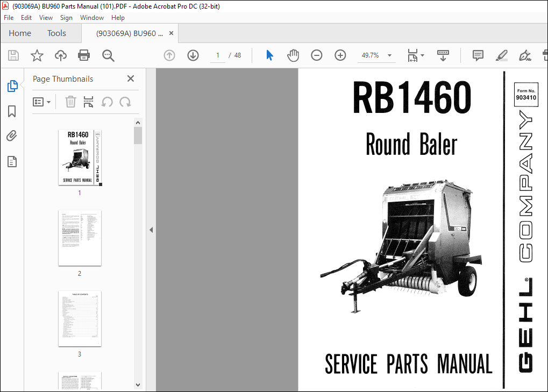
Task: Open the Find text magnifier tool
Action: point(108,55)
